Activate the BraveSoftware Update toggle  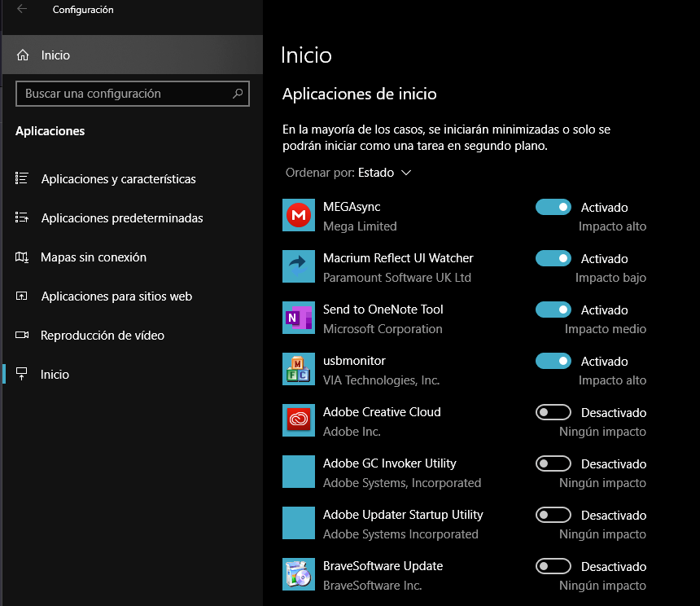pyautogui.click(x=553, y=567)
